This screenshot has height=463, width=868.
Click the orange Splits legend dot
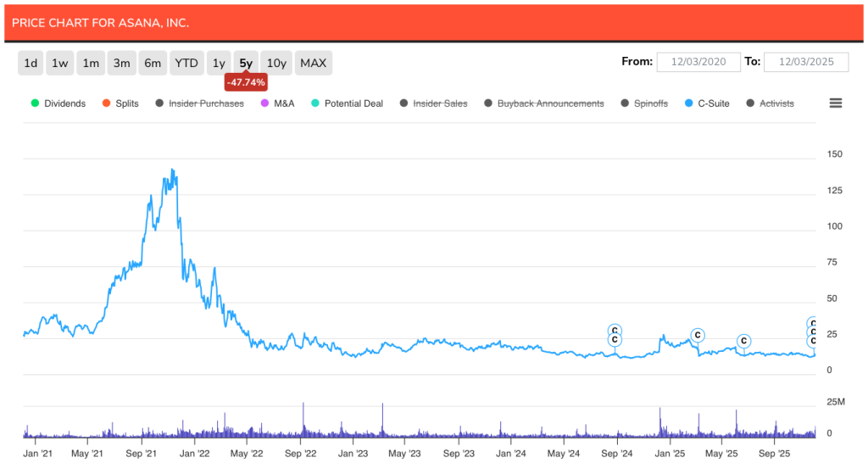point(106,103)
